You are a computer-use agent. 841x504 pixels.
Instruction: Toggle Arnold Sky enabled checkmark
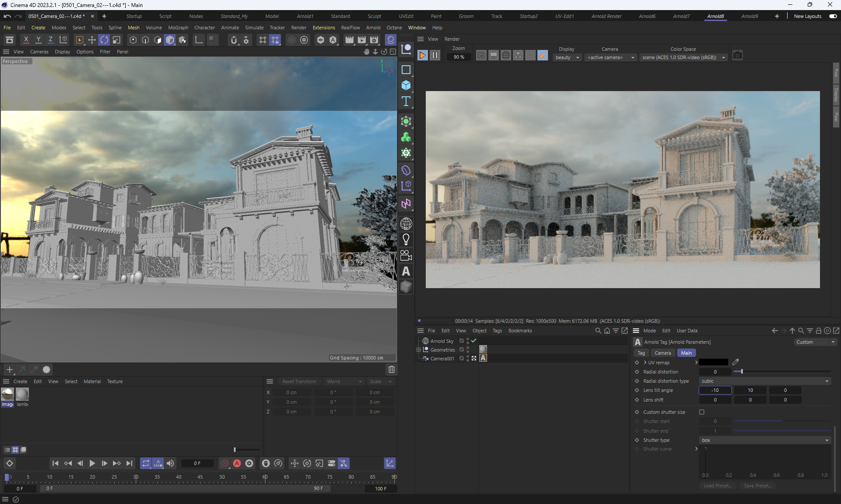(474, 341)
